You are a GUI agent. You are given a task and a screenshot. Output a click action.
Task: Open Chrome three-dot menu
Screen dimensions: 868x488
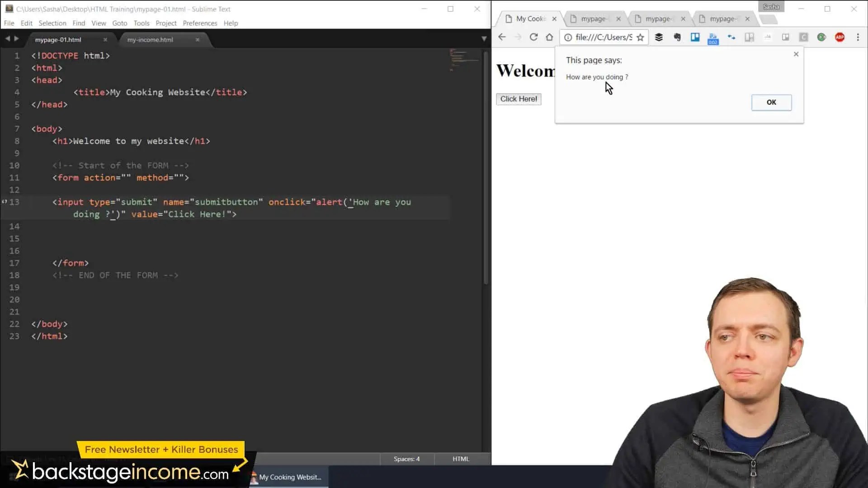coord(858,38)
